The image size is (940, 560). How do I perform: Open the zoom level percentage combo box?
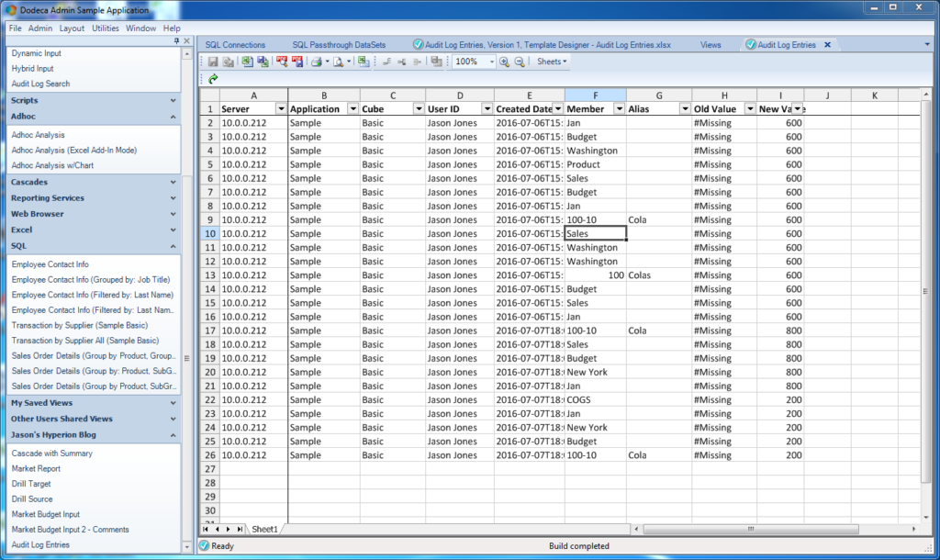472,62
